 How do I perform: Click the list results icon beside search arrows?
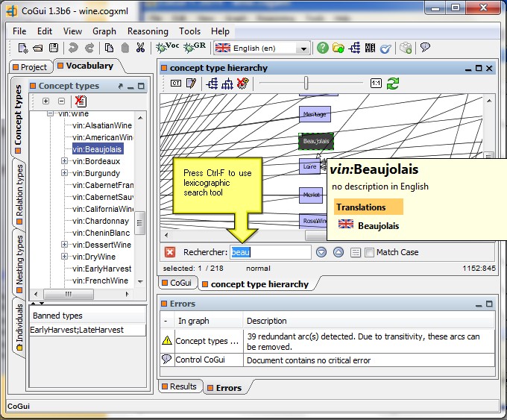(x=355, y=252)
